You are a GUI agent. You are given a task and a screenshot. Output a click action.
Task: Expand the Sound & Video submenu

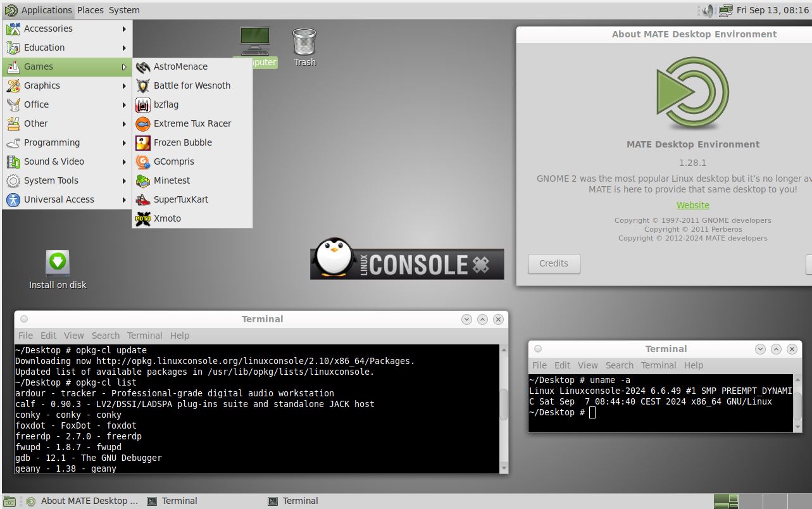click(67, 161)
